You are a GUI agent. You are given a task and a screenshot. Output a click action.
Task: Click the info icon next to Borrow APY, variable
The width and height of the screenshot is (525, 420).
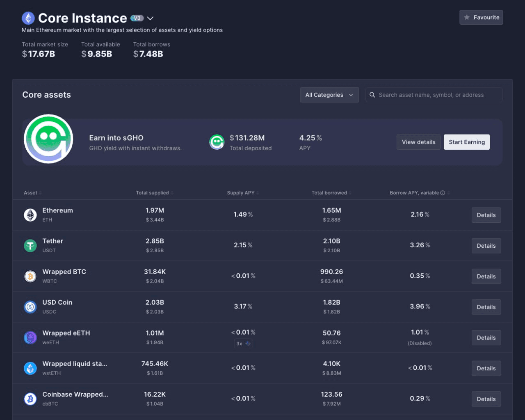tap(443, 193)
